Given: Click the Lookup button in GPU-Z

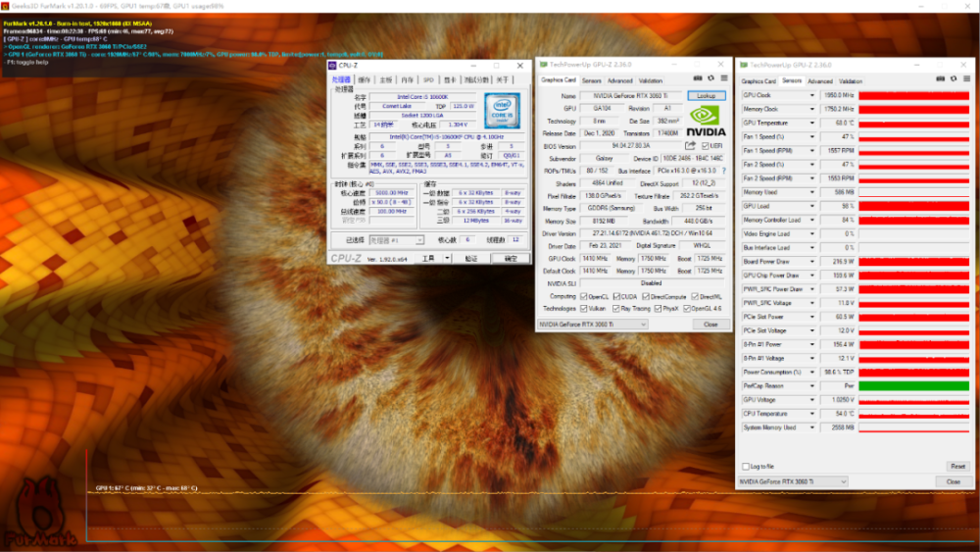Looking at the screenshot, I should point(707,96).
